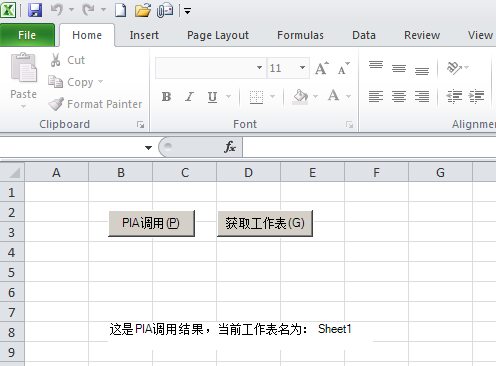Open the font name dropdown arrow
Image resolution: width=496 pixels, height=366 pixels.
pyautogui.click(x=259, y=68)
